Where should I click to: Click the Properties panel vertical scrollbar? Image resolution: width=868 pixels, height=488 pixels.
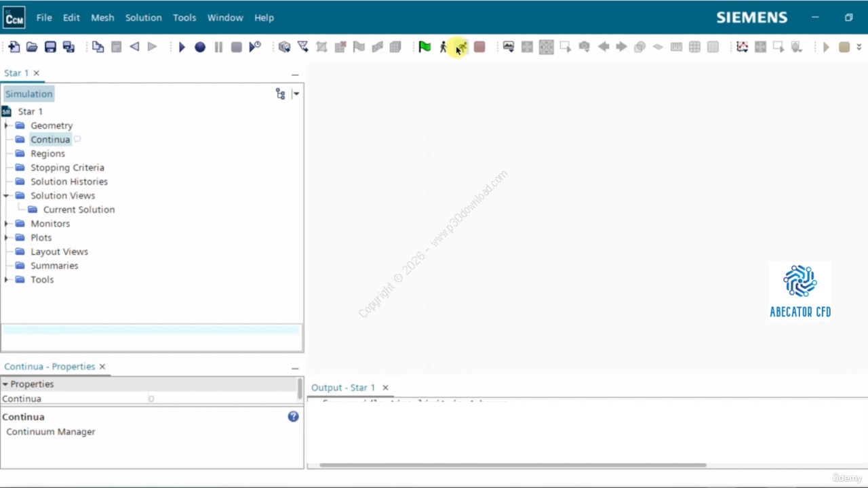[x=300, y=388]
